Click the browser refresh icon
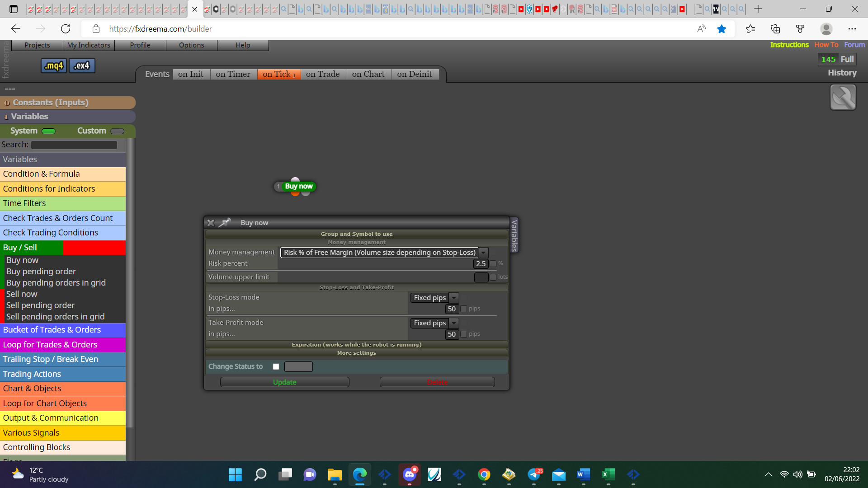Screen dimensions: 868x488 coord(66,29)
